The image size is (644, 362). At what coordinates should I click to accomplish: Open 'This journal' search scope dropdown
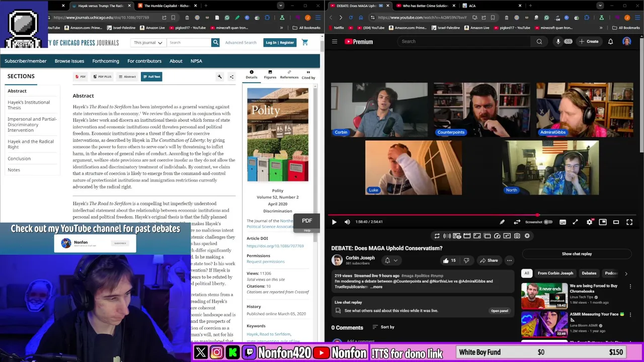pos(148,43)
